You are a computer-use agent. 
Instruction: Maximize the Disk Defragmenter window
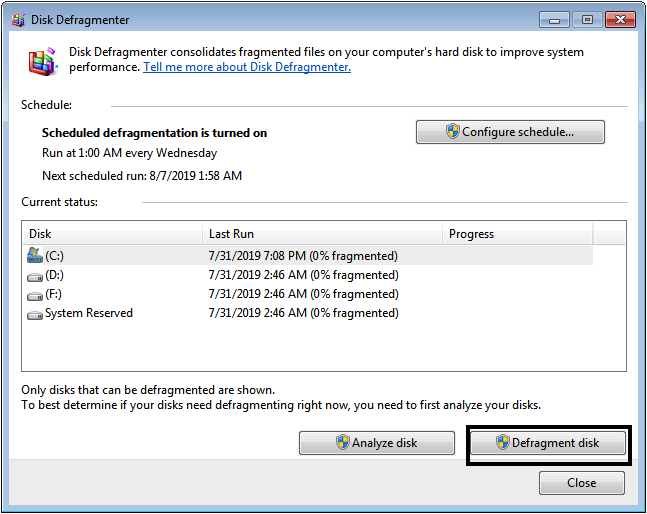coord(586,19)
